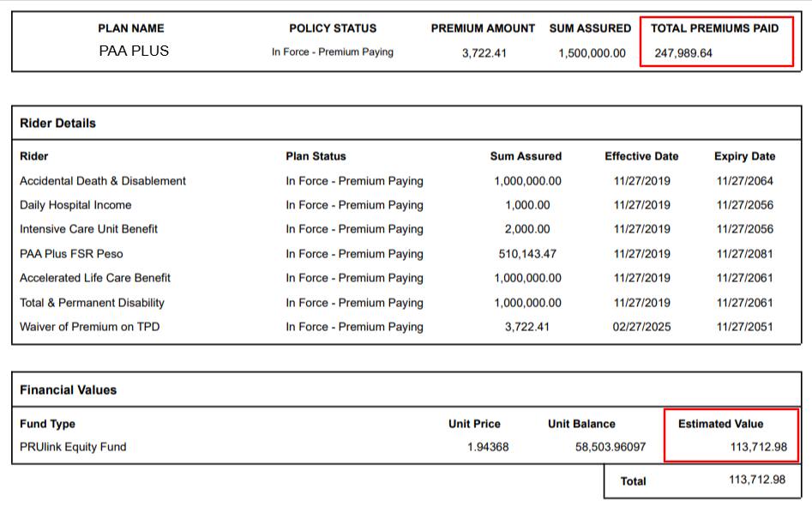Click the "Estimated Value" column header
The width and height of the screenshot is (812, 507).
pyautogui.click(x=721, y=424)
